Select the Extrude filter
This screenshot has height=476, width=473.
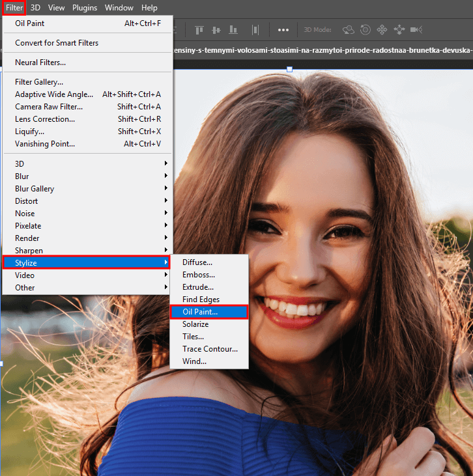[209, 287]
